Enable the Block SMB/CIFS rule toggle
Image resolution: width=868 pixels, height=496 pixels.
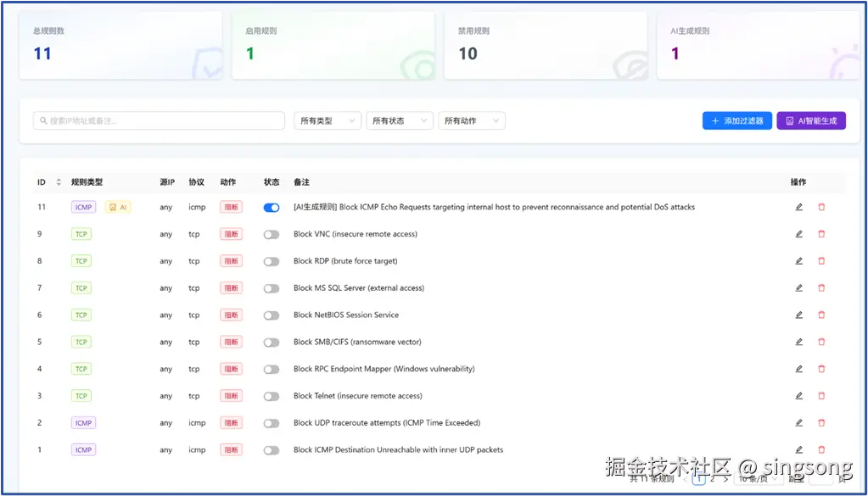coord(272,343)
